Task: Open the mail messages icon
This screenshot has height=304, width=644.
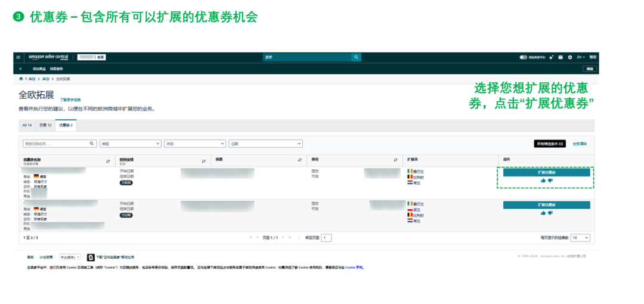Action: click(560, 57)
